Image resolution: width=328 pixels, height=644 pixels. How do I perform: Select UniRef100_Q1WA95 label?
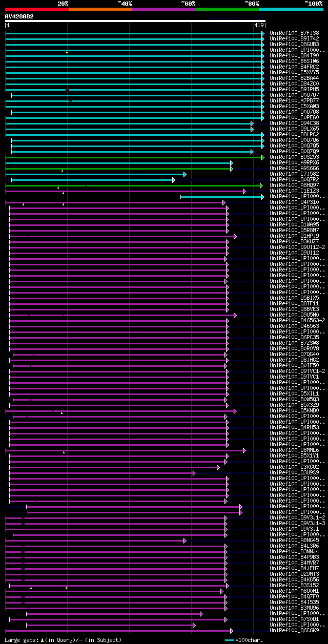coord(294,224)
